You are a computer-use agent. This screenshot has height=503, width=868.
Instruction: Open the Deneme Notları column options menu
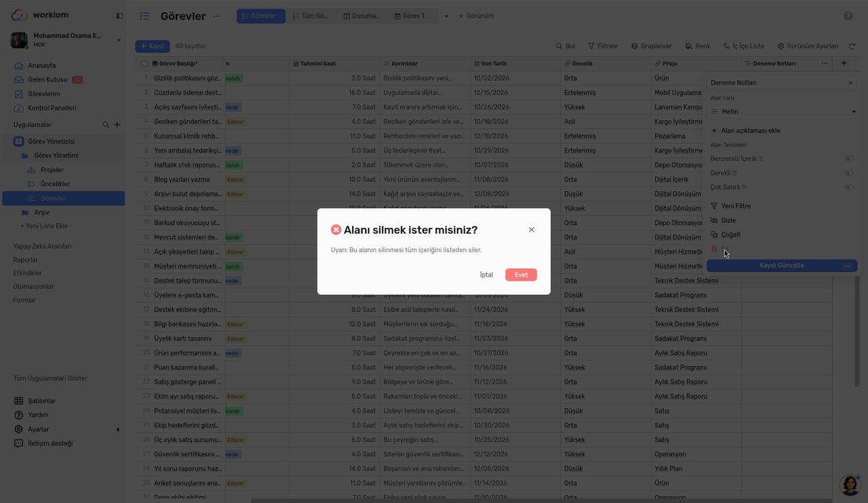pos(825,64)
